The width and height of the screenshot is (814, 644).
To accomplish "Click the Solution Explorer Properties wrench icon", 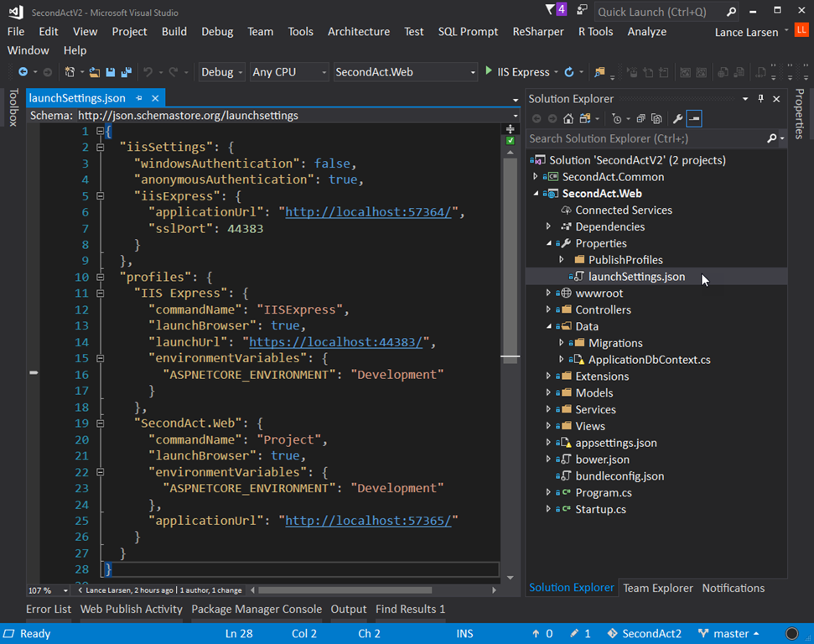I will point(677,119).
